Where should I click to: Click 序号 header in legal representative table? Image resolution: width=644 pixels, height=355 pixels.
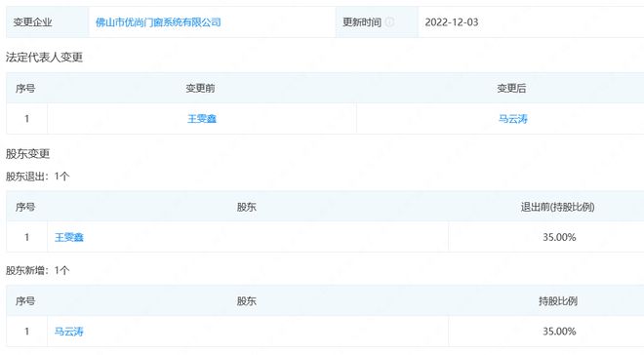25,88
